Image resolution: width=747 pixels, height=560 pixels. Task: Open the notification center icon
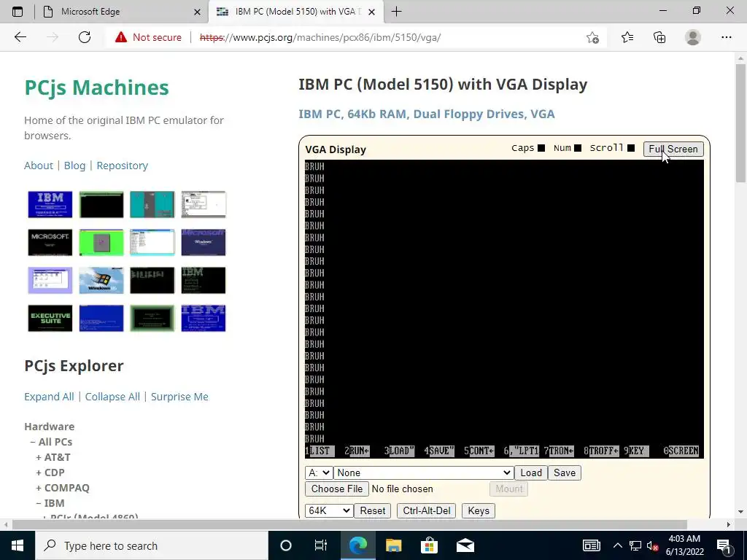pyautogui.click(x=724, y=545)
